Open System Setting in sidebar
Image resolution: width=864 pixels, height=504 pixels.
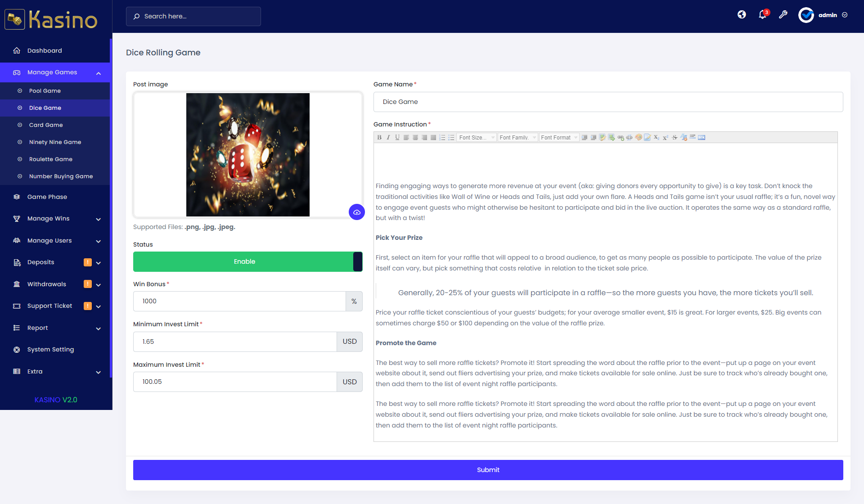[55, 350]
